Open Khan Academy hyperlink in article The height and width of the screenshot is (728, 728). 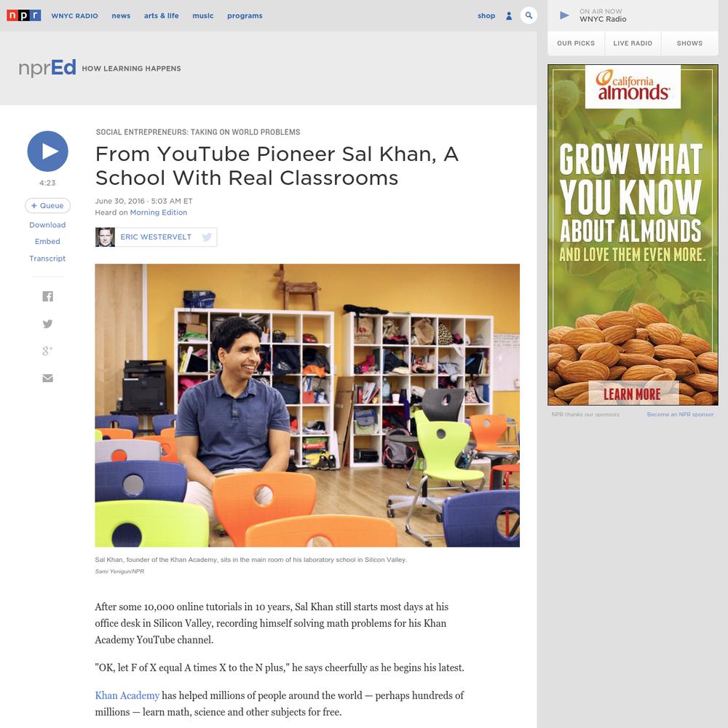(127, 695)
